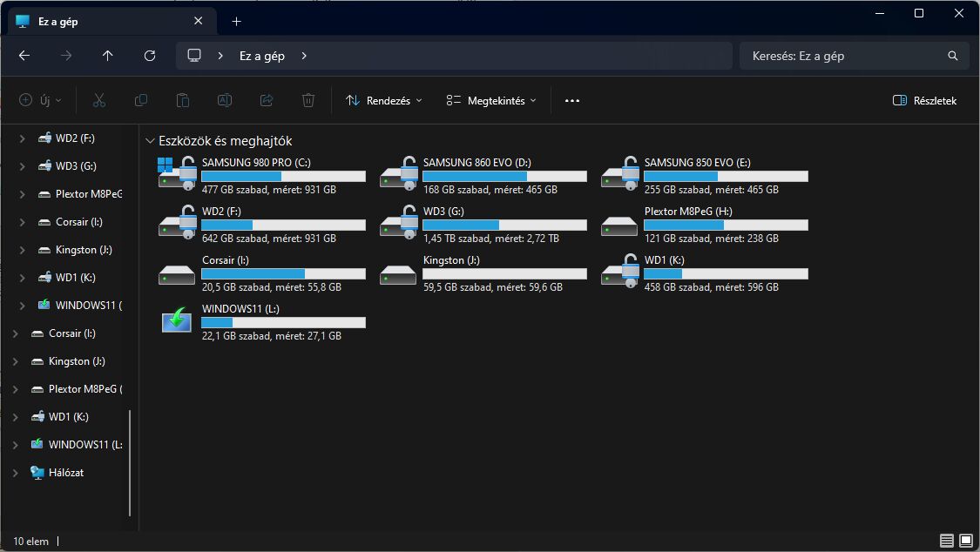Click the '10 elem' status bar text
This screenshot has height=552, width=980.
pos(30,542)
